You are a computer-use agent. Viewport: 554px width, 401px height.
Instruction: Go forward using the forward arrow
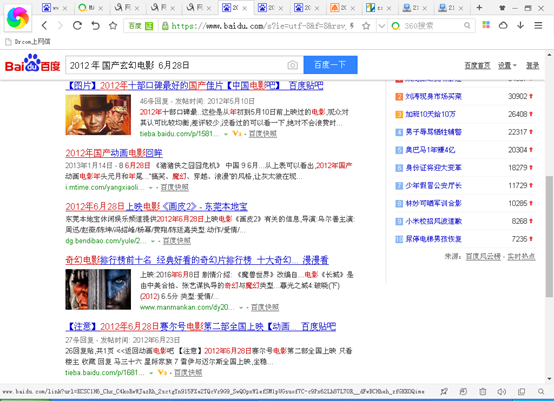[x=60, y=25]
